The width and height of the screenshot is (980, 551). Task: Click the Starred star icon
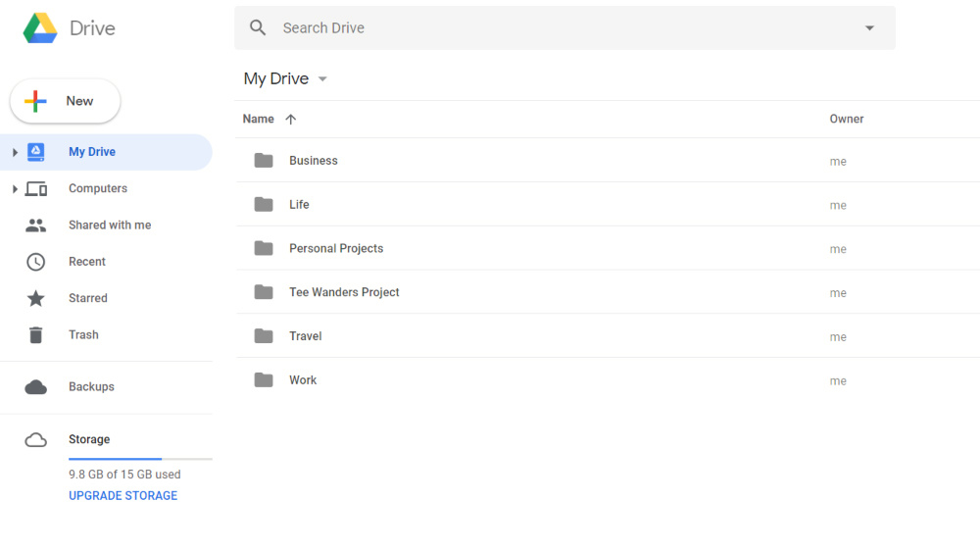coord(36,298)
